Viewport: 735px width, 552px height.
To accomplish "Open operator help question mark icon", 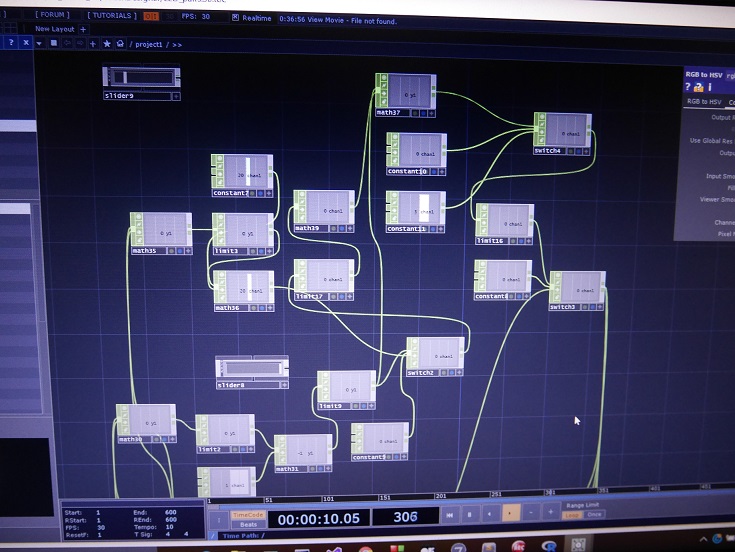I will click(x=688, y=87).
